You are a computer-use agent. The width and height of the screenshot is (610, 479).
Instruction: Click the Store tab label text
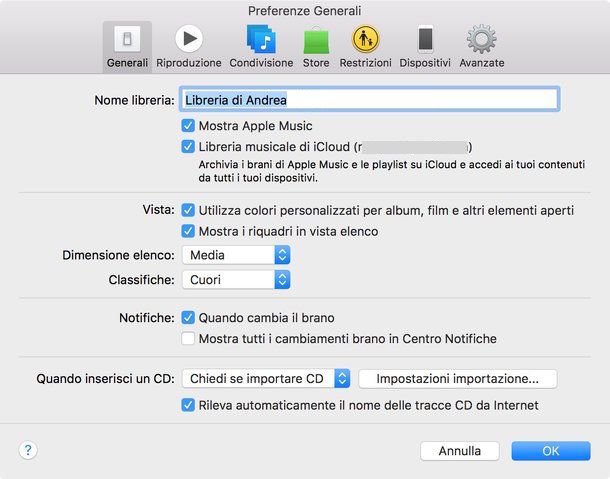316,63
